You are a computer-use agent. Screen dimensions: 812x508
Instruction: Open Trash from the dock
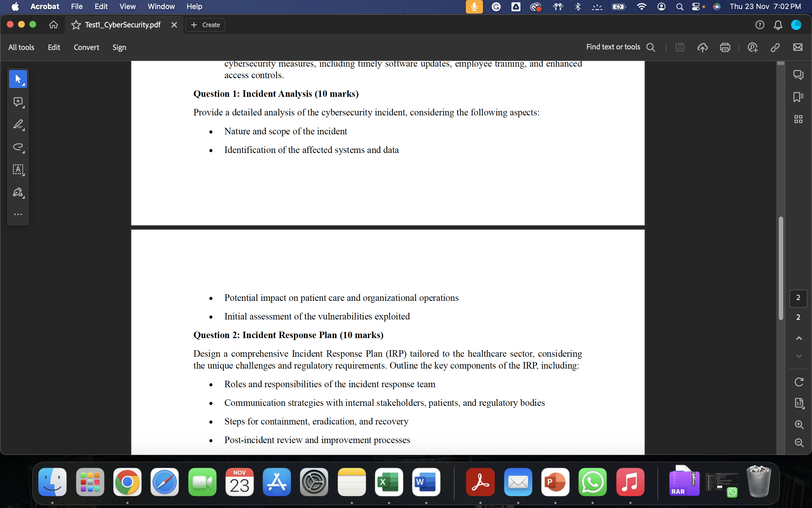pos(759,481)
